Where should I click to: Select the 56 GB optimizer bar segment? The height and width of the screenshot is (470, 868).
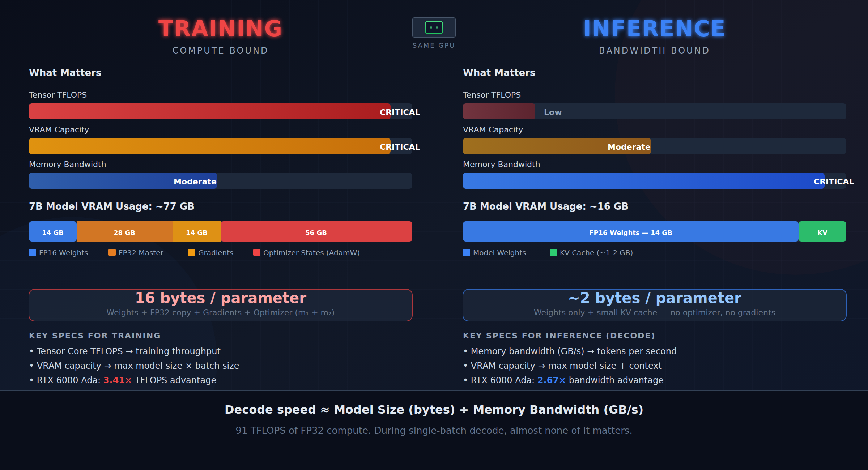pos(316,232)
